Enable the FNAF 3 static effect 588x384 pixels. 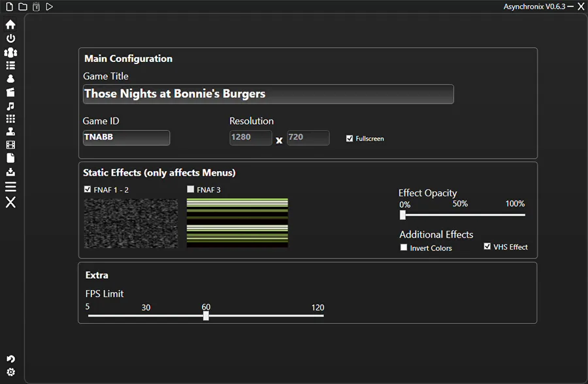tap(191, 189)
